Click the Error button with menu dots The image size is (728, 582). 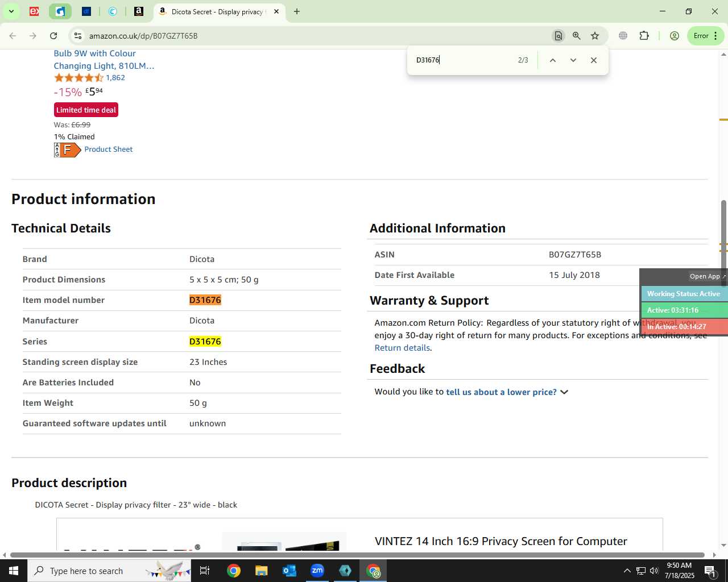point(705,36)
